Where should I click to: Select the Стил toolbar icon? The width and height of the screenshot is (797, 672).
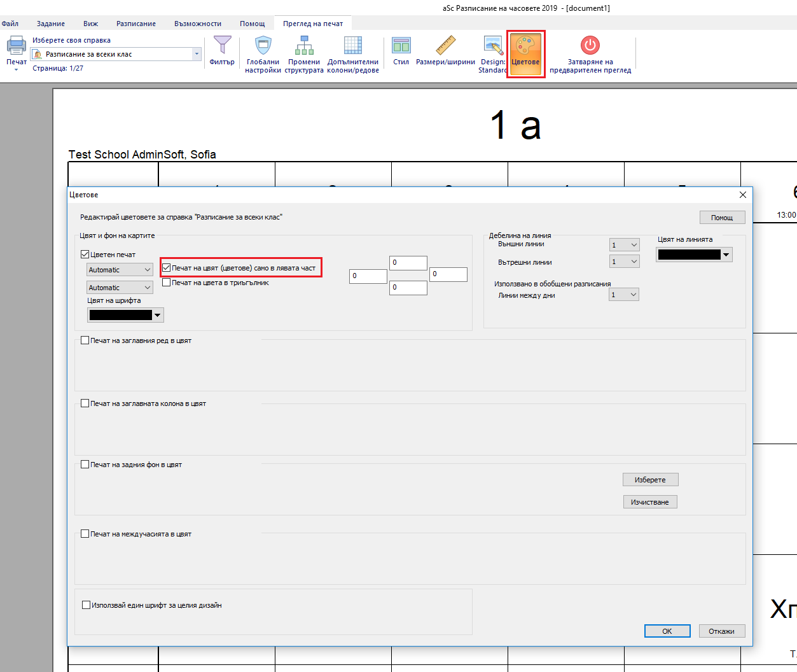(401, 46)
